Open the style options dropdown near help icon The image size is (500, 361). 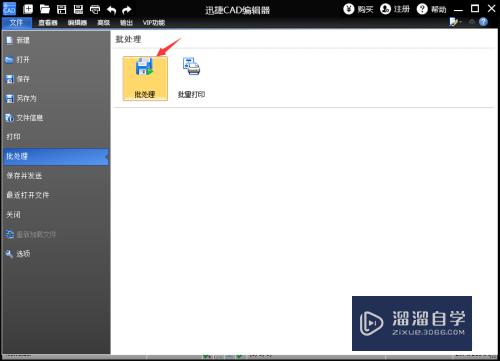pyautogui.click(x=455, y=22)
